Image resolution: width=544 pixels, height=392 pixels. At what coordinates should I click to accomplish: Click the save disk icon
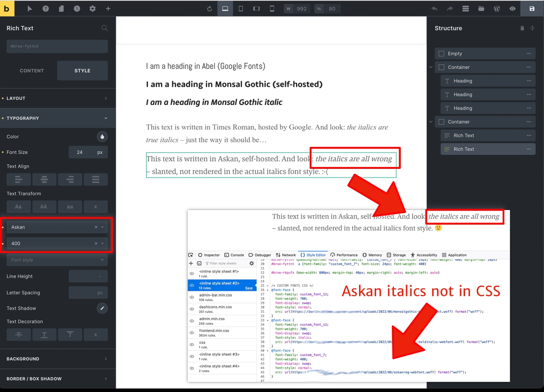click(532, 9)
